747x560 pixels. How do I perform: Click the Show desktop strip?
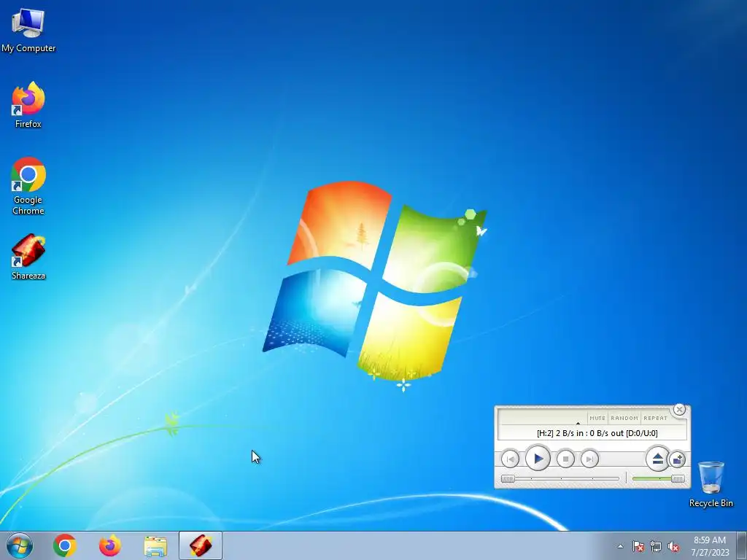click(742, 545)
